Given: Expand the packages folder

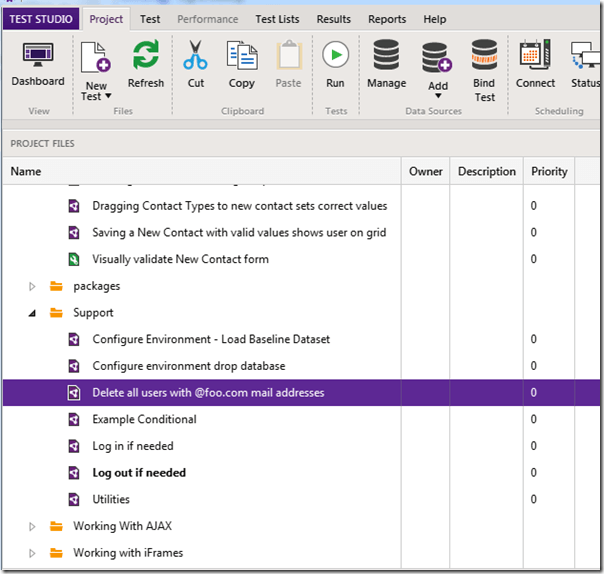Looking at the screenshot, I should point(32,287).
